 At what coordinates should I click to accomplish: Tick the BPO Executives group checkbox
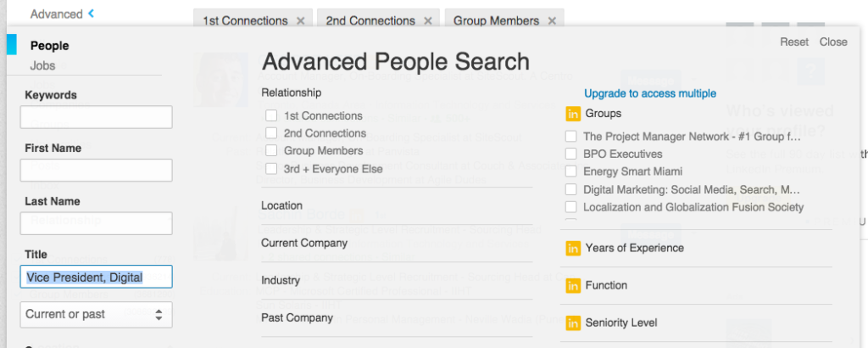(x=570, y=154)
